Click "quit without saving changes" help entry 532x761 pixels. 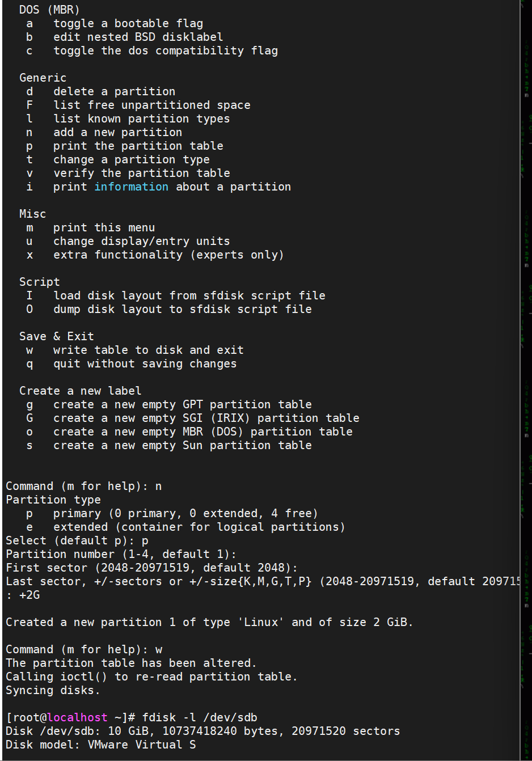[x=145, y=363]
